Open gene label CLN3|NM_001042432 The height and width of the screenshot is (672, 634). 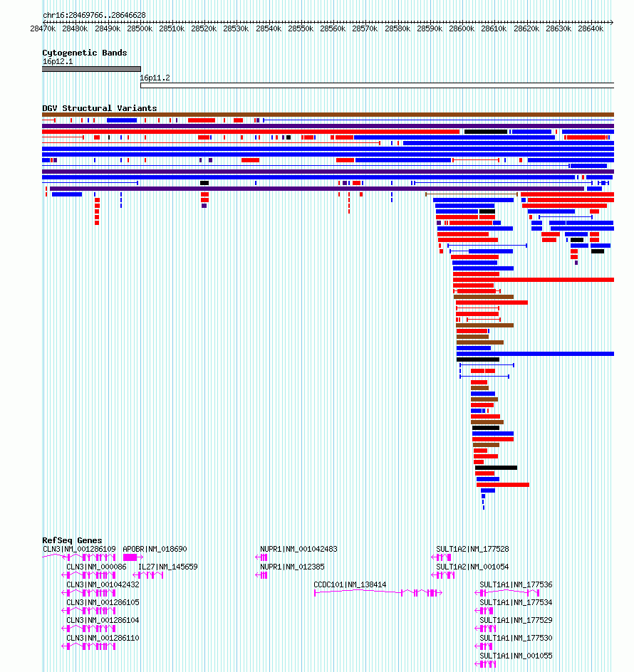(x=103, y=584)
